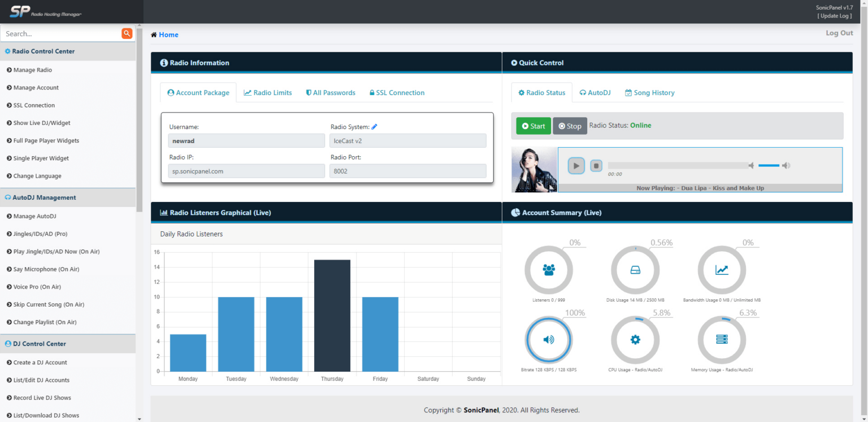The width and height of the screenshot is (868, 422).
Task: Open the search by clicking the magnifier icon
Action: pos(127,33)
